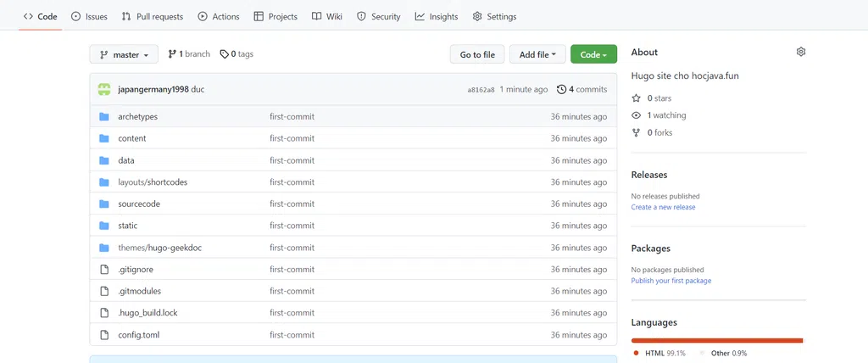Open the sourcecode folder
This screenshot has width=868, height=363.
[139, 204]
